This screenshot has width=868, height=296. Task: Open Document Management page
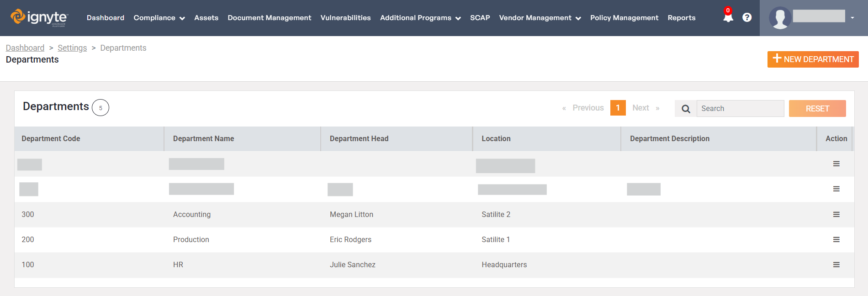pyautogui.click(x=270, y=18)
